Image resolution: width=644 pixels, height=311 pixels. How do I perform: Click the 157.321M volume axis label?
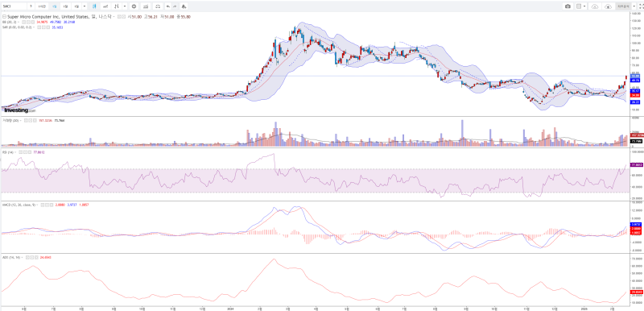pyautogui.click(x=636, y=135)
